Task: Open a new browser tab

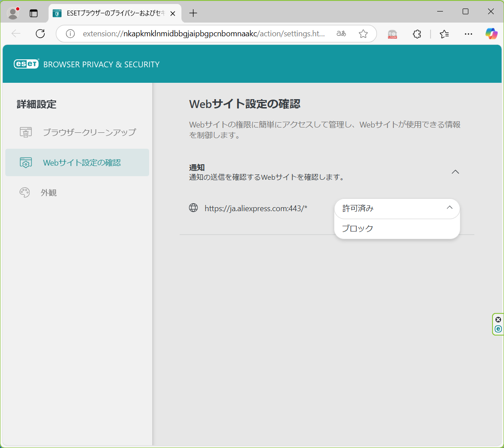Action: point(193,13)
